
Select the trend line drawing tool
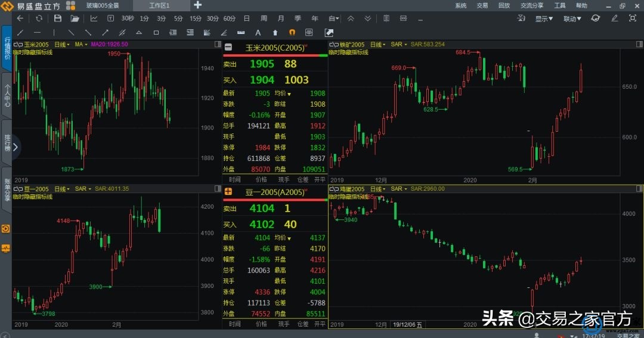pos(20,32)
